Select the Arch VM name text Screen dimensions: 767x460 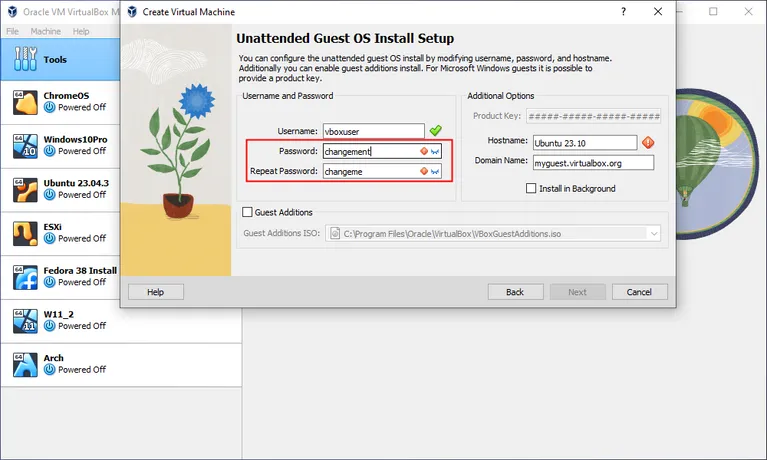point(53,358)
